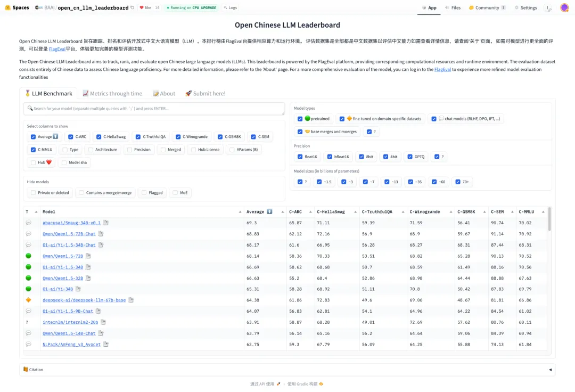Open details document icon for Smaug-34B-v0.1

click(x=105, y=223)
